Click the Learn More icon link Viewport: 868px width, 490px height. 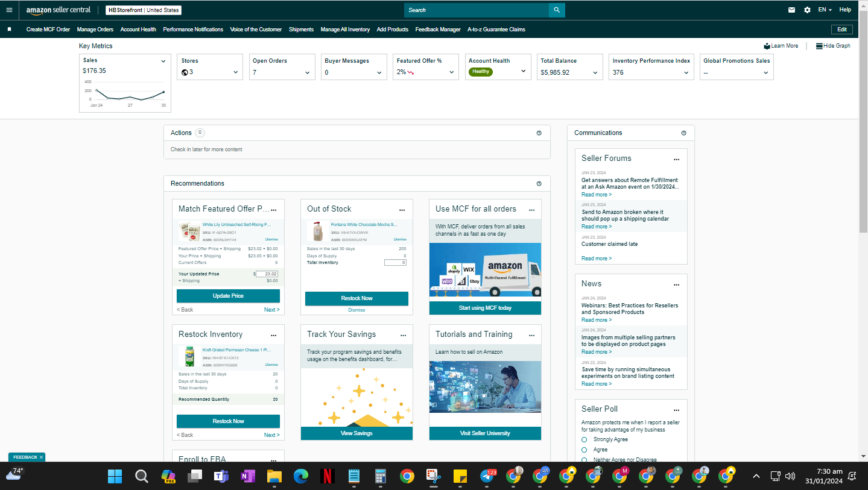781,46
